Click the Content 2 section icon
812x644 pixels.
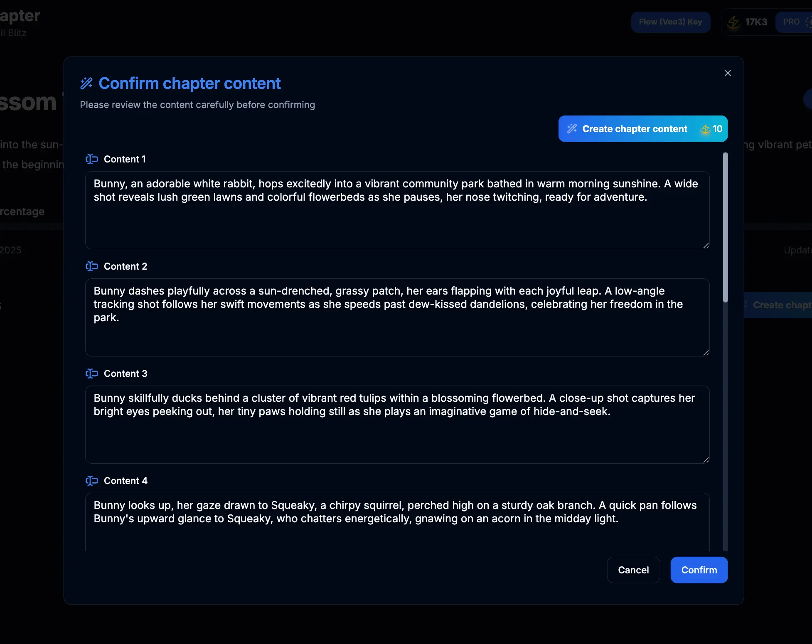click(91, 266)
